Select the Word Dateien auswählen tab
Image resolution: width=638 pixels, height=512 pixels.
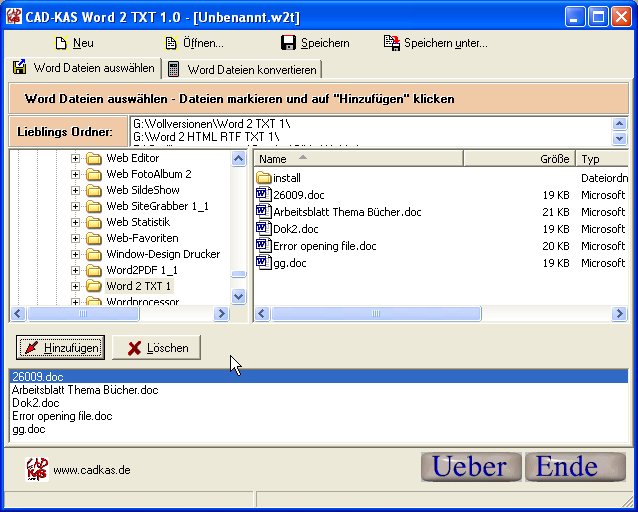coord(84,68)
